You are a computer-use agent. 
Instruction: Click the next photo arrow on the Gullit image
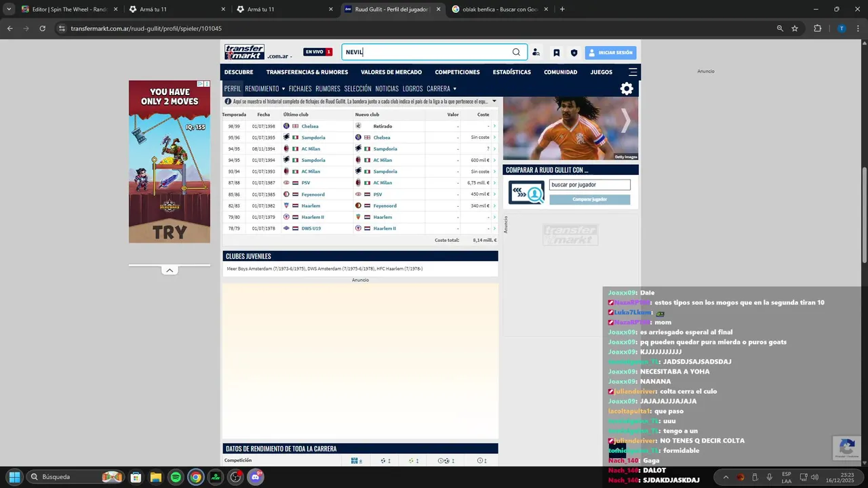click(x=625, y=122)
